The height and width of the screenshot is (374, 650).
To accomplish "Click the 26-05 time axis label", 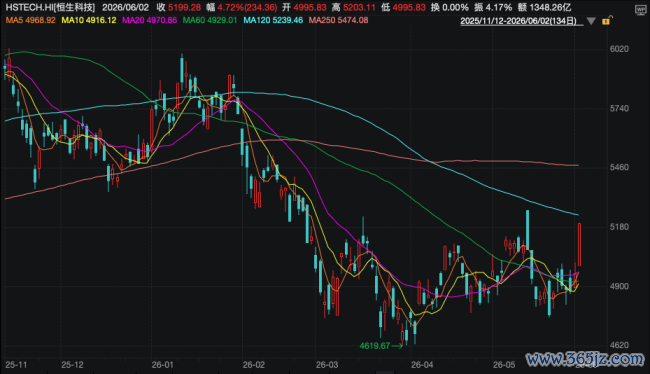I will [x=504, y=365].
